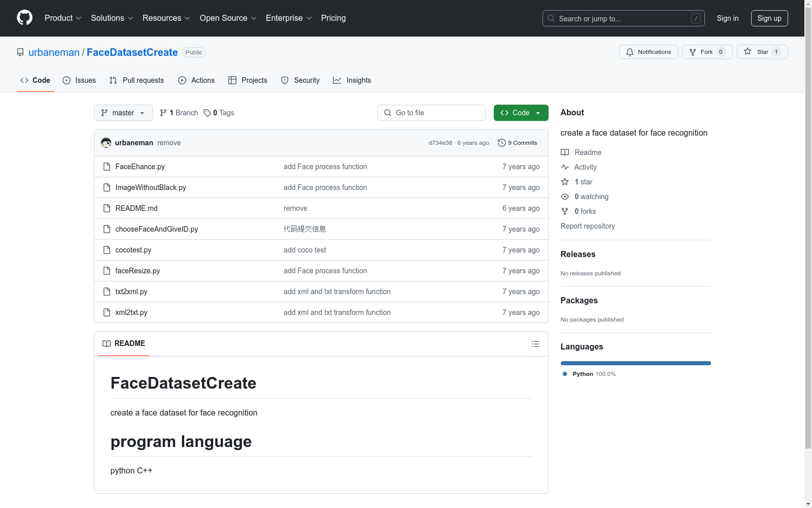Open the Pricing link

(333, 18)
